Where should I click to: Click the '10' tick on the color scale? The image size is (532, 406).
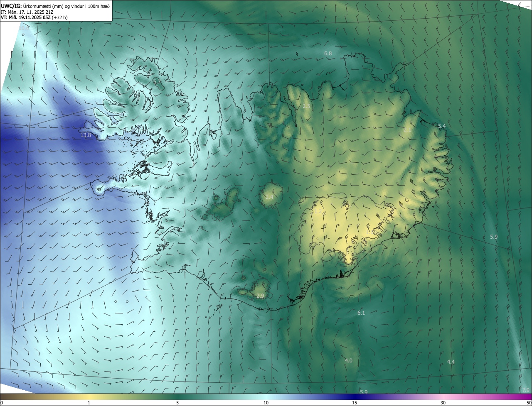pos(266,403)
